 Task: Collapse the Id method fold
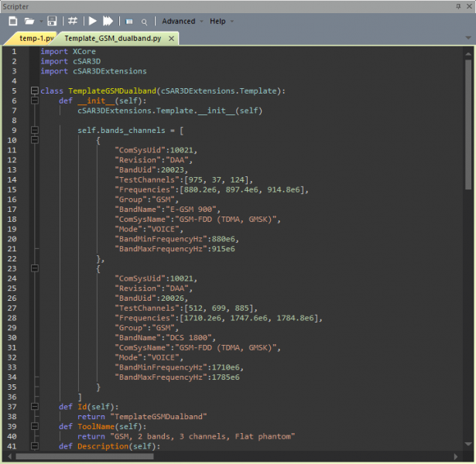(34, 406)
